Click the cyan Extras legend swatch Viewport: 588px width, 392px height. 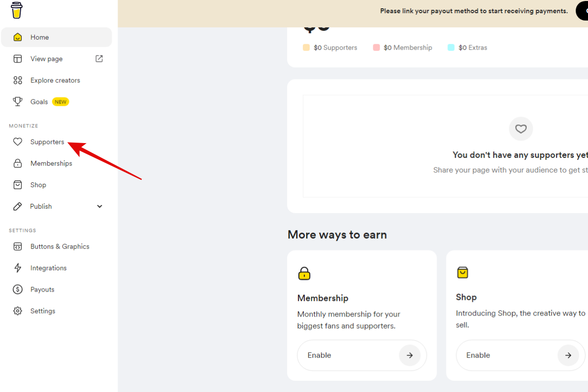click(451, 48)
